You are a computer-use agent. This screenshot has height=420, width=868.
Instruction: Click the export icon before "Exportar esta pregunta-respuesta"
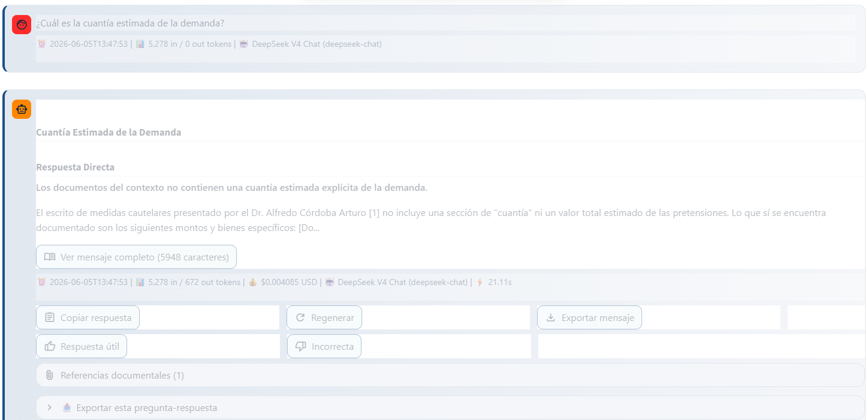[x=67, y=407]
